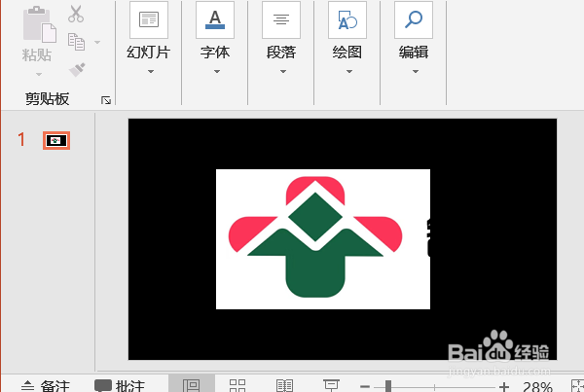Expand the 幻灯片 group arrow
584x392 pixels.
point(151,71)
